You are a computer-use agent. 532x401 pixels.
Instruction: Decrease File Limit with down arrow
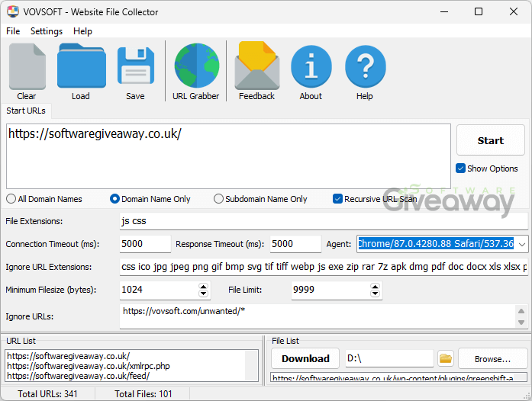click(x=375, y=294)
